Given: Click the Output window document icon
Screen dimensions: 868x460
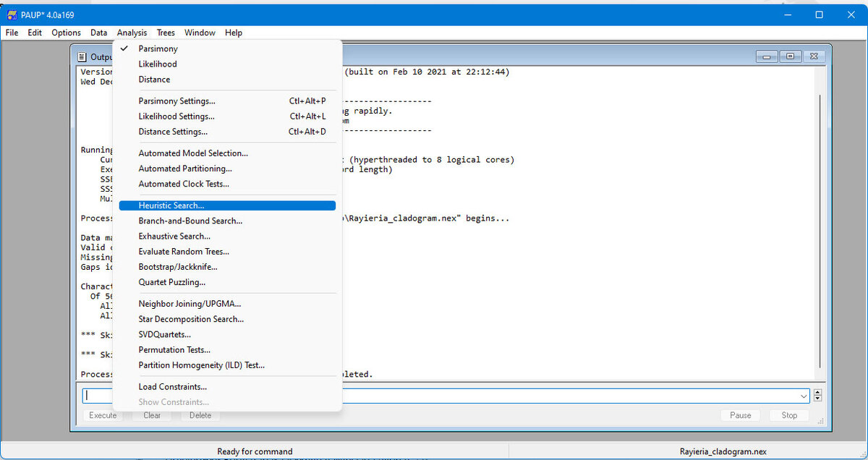Looking at the screenshot, I should (82, 56).
